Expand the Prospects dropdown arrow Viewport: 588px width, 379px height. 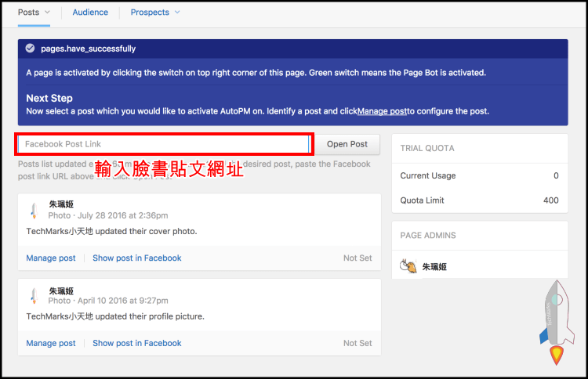click(177, 13)
